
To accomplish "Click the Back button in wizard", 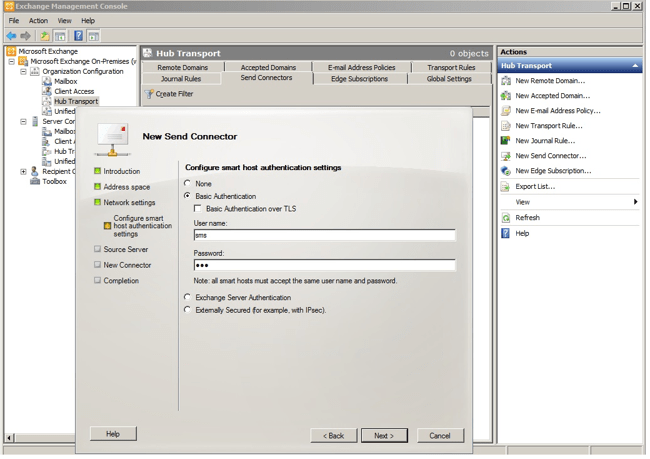I will click(334, 436).
